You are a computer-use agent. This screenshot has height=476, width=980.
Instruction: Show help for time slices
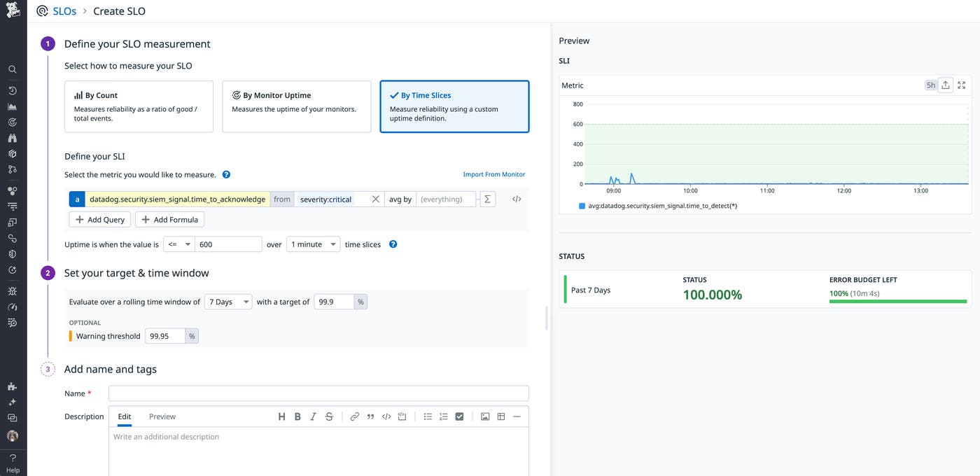[393, 244]
